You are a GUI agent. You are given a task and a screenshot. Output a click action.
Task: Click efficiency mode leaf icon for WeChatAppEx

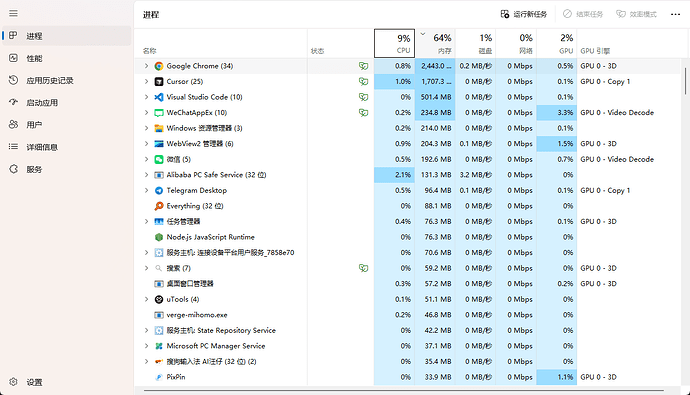pos(363,113)
